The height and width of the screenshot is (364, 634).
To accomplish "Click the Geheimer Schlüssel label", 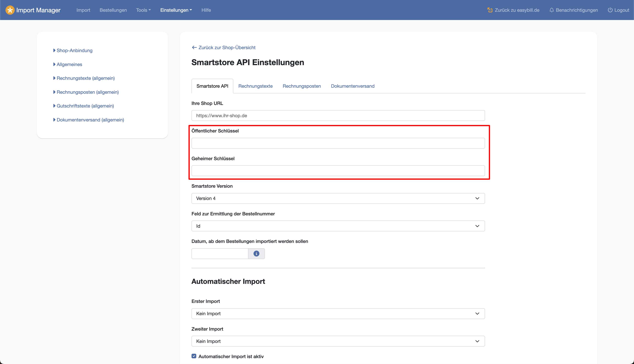I will pyautogui.click(x=213, y=159).
